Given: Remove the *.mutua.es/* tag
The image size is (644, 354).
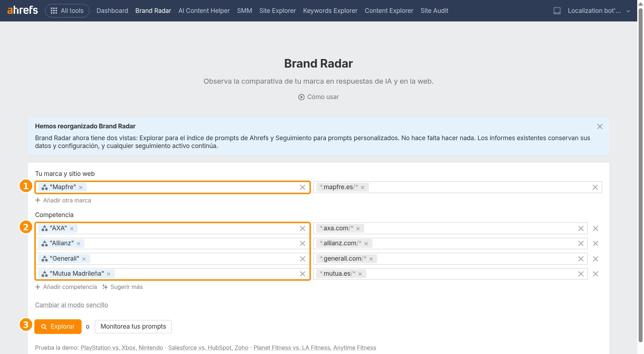Looking at the screenshot, I should coord(360,274).
